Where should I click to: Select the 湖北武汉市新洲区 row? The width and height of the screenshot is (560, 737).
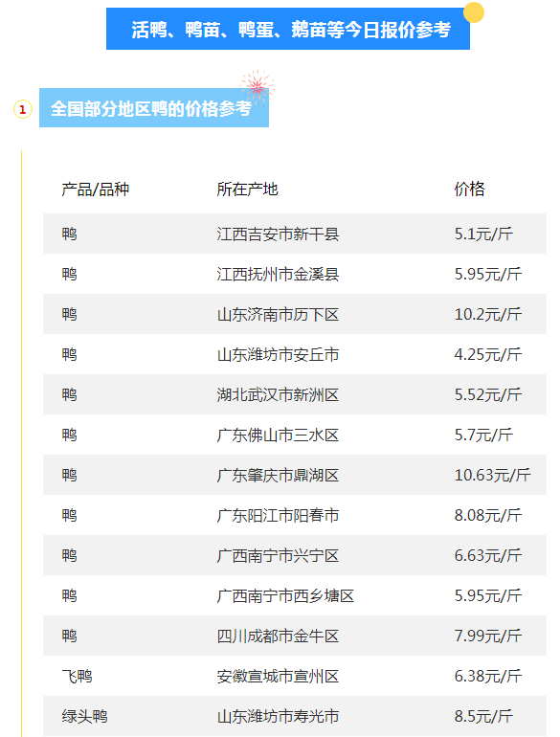295,394
